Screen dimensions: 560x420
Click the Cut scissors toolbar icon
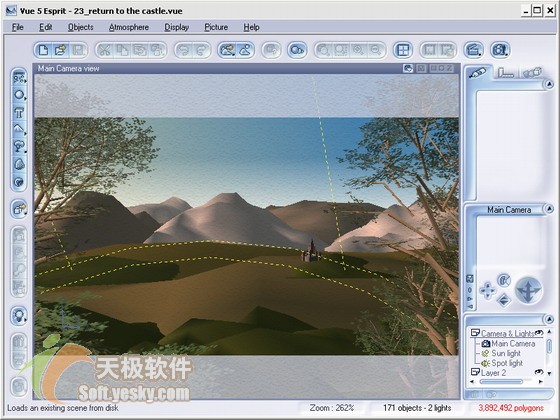(105, 50)
